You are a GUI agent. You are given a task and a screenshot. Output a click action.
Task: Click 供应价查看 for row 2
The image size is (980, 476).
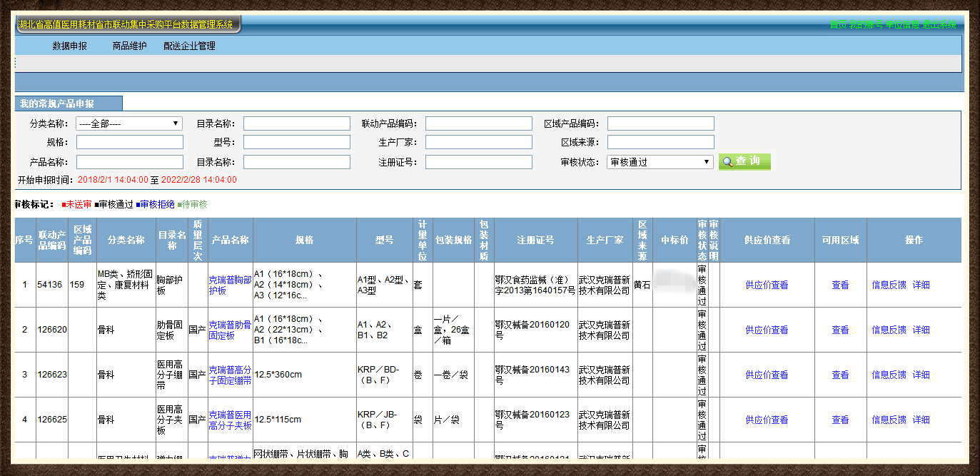767,330
